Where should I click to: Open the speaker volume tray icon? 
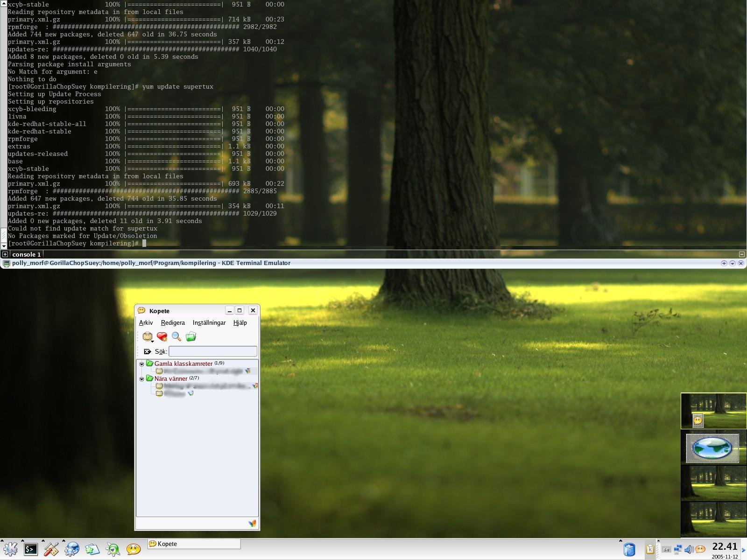[x=689, y=550]
